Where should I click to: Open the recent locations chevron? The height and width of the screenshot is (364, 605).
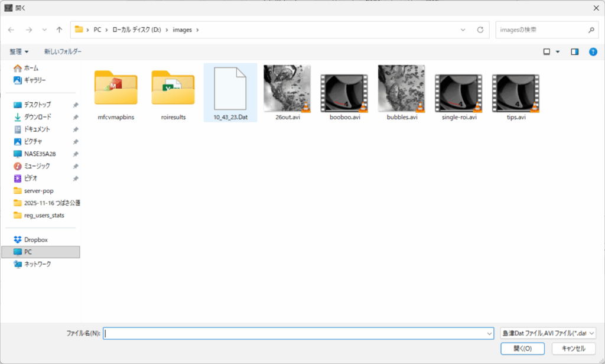coord(44,30)
